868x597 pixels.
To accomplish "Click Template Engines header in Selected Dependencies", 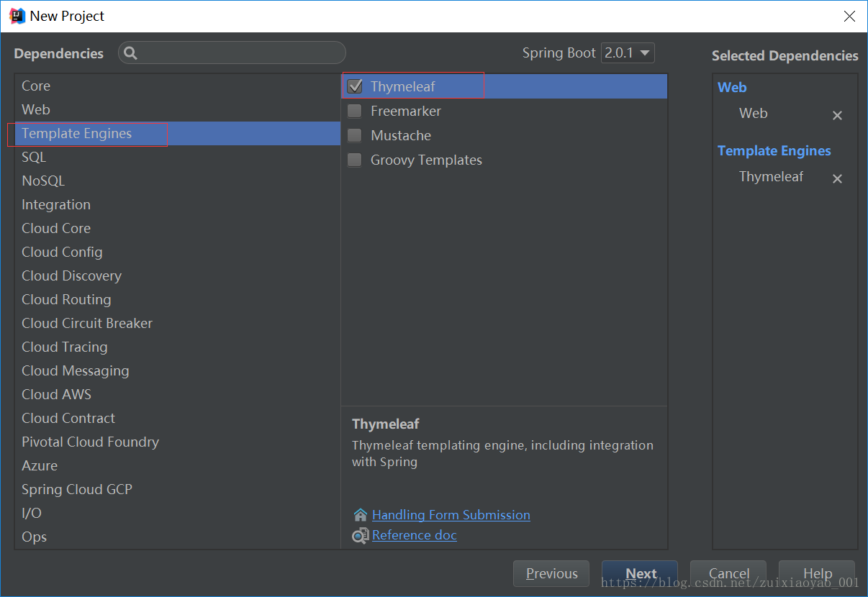I will click(x=774, y=150).
